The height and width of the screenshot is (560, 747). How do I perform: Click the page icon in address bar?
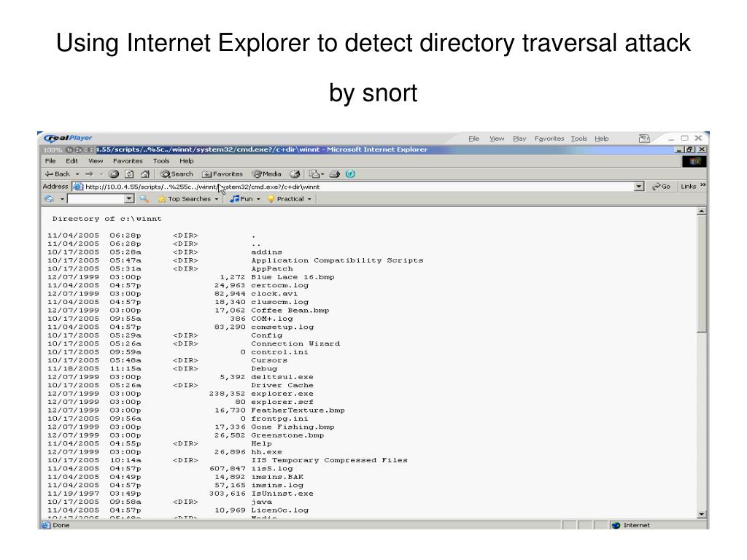(77, 187)
